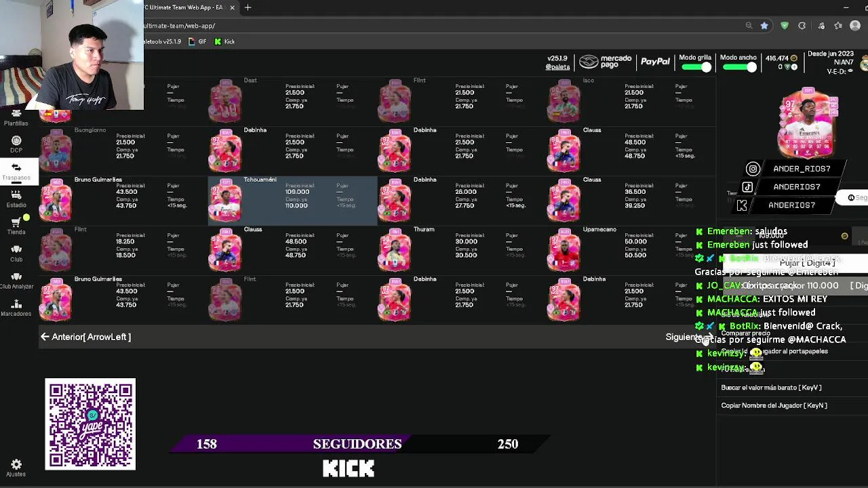Open the green shield extension icon

[785, 26]
